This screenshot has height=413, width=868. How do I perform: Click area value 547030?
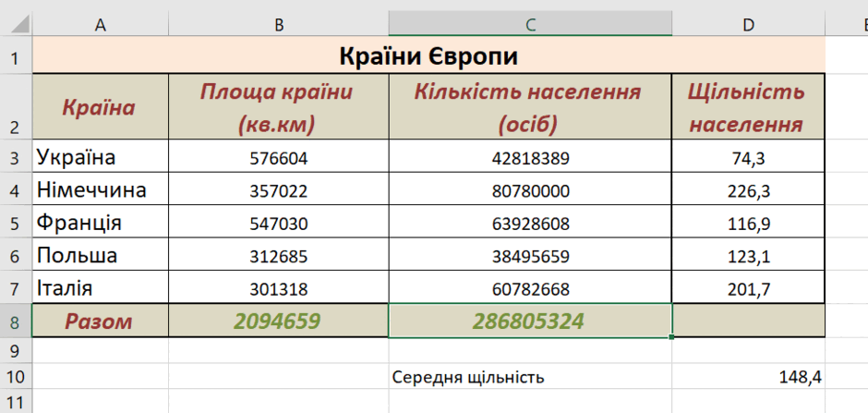[279, 224]
